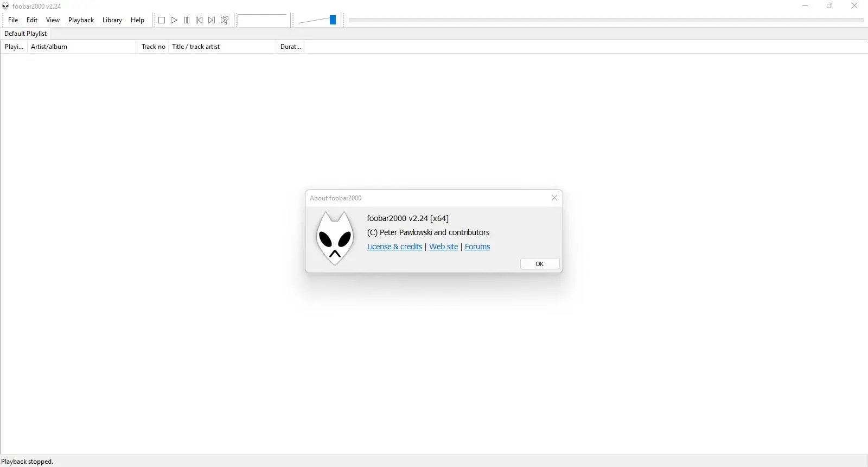The height and width of the screenshot is (467, 868).
Task: Click the playback seek bar
Action: pyautogui.click(x=605, y=20)
